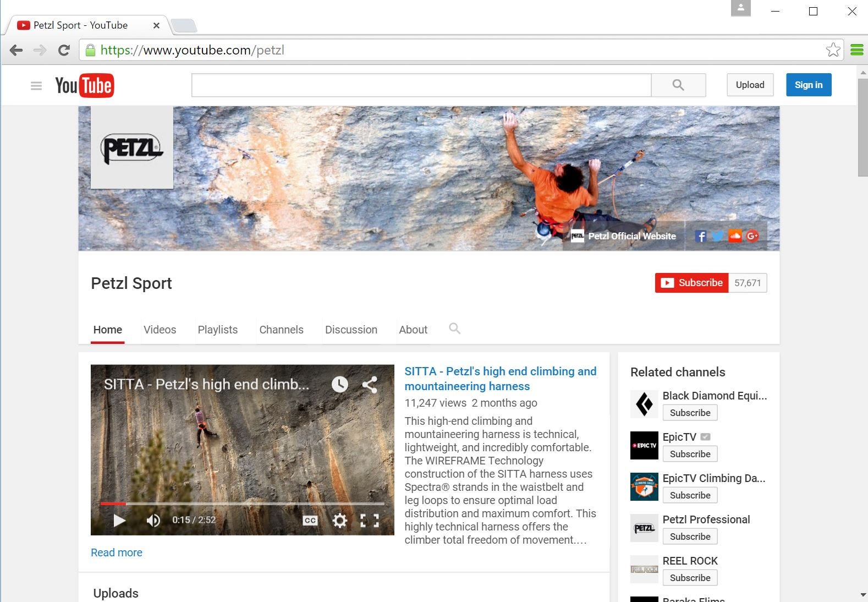The image size is (868, 602).
Task: Open the SITTA video title link
Action: [501, 379]
